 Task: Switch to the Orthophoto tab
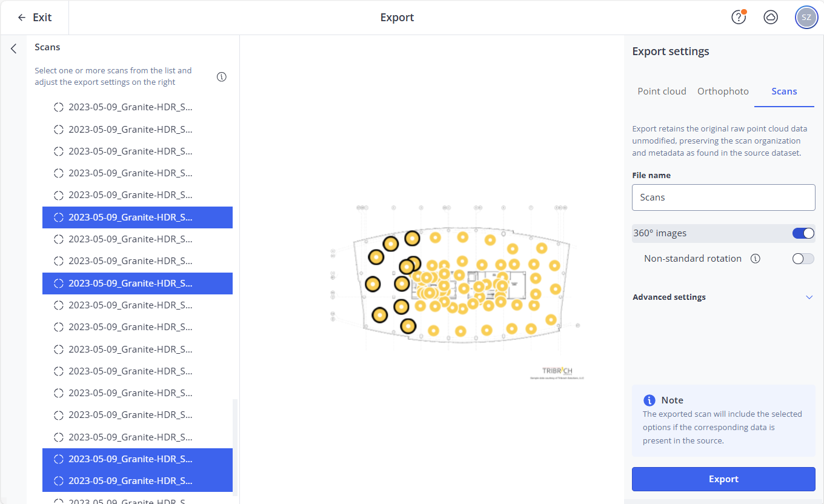(723, 91)
